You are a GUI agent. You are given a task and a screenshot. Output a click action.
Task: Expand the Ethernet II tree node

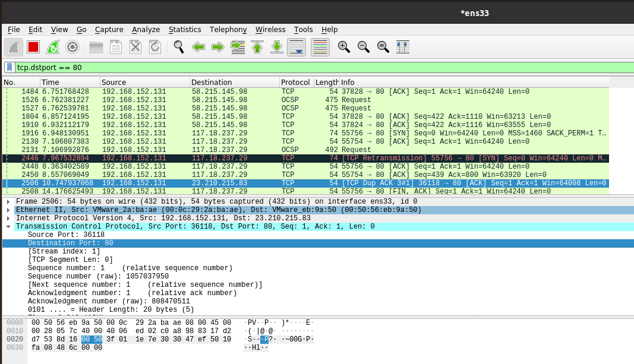click(x=8, y=210)
